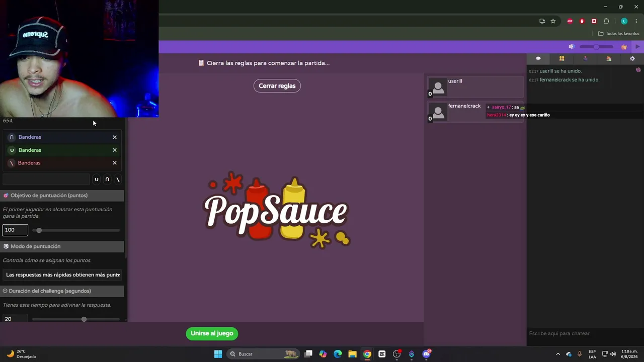Click the exclusion backslash tag operator button
Screen dimensions: 644x362
[118, 179]
